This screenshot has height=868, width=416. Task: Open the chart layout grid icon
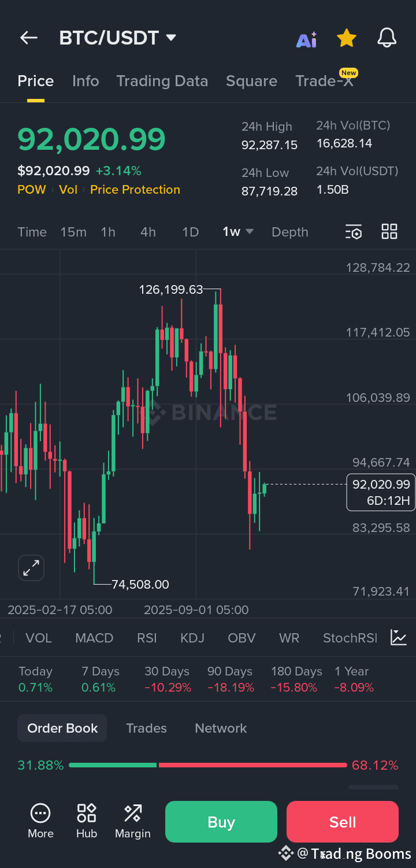point(389,231)
